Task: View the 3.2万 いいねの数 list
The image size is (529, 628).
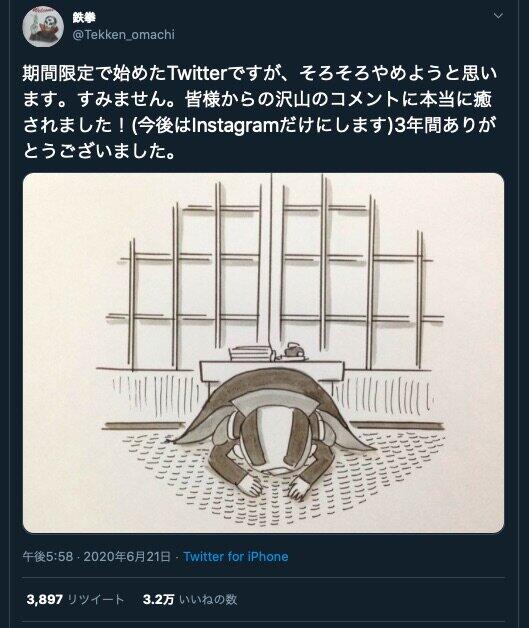Action: pyautogui.click(x=190, y=600)
